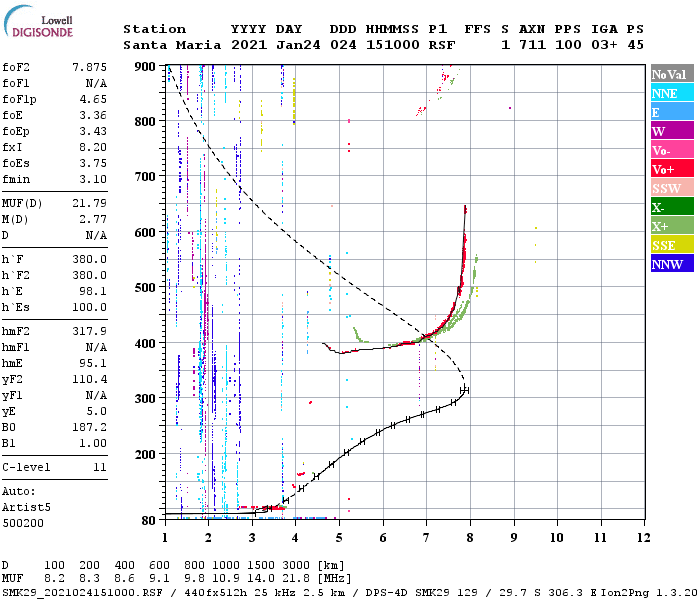Click the 3000 km distance entry

[x=296, y=566]
